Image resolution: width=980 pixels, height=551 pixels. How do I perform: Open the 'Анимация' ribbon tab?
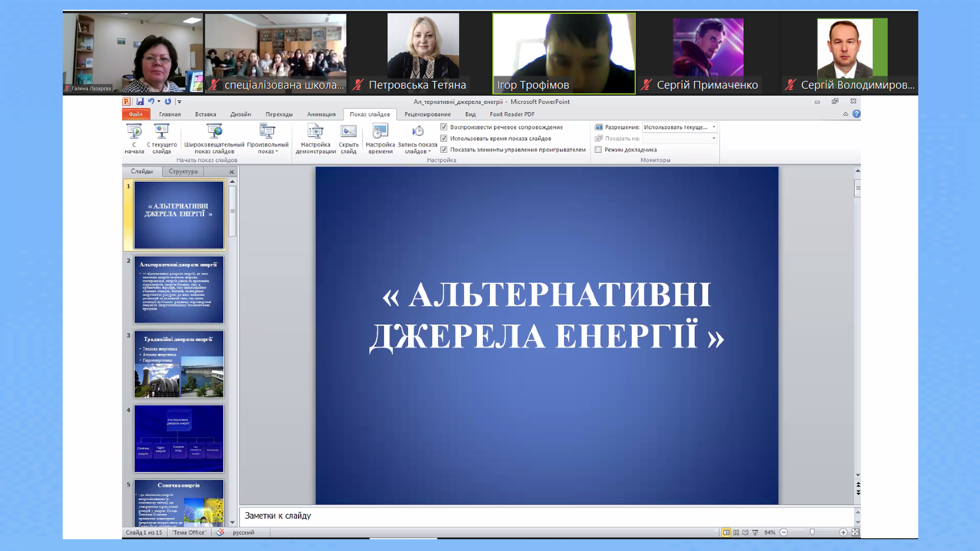[321, 114]
